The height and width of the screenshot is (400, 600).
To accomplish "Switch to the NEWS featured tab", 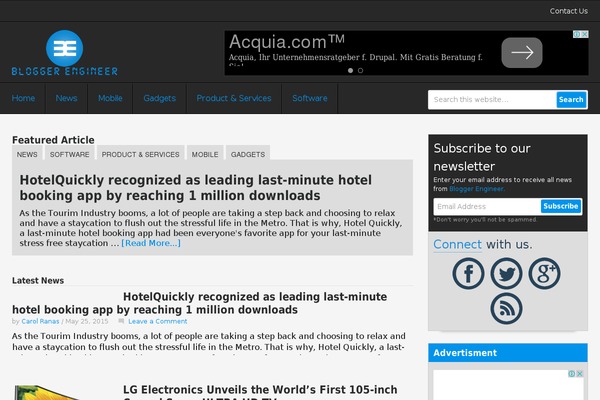I will 27,154.
